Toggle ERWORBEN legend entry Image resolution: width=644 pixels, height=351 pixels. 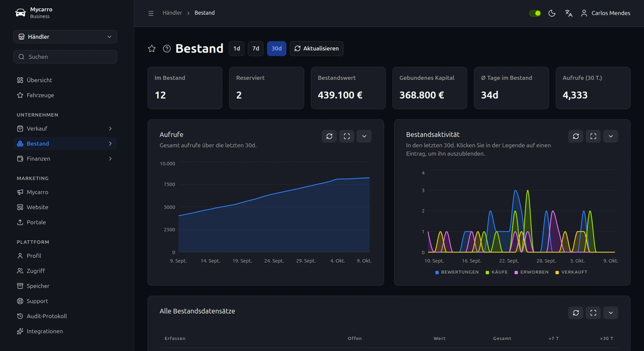531,272
